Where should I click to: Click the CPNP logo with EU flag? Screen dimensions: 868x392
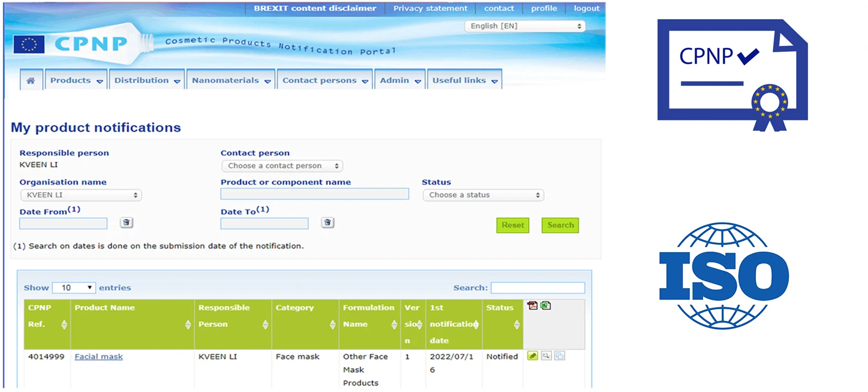[70, 44]
